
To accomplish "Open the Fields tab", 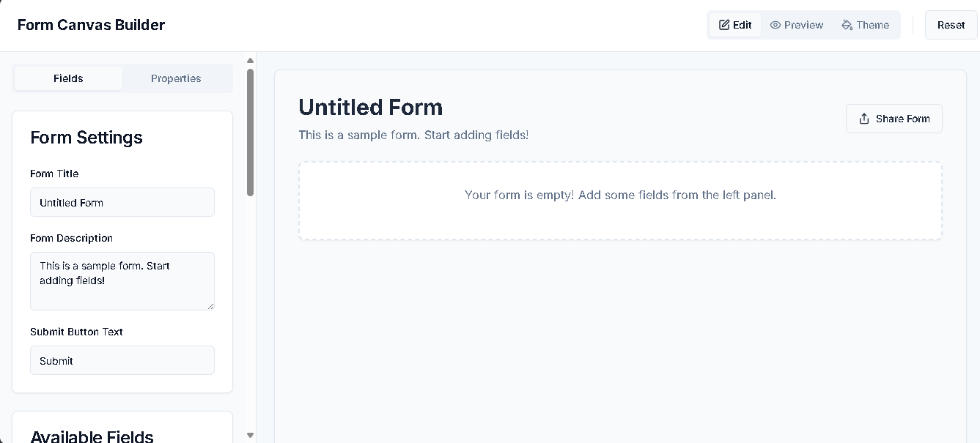I will click(68, 78).
